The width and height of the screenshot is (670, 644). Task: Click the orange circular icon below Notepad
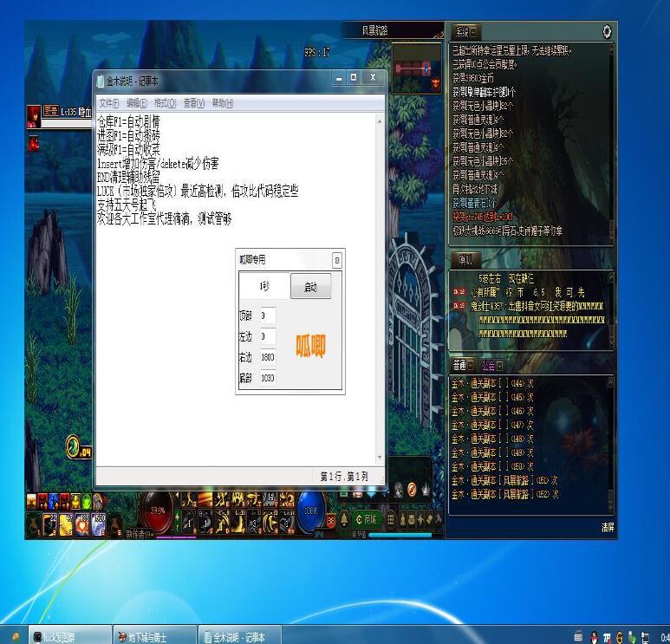412,490
